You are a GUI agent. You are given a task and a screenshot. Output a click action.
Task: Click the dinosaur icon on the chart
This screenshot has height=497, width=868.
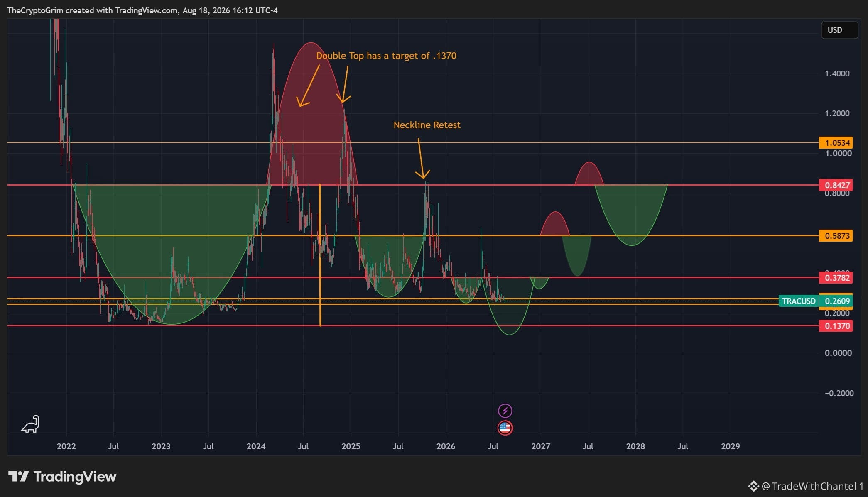pyautogui.click(x=31, y=424)
